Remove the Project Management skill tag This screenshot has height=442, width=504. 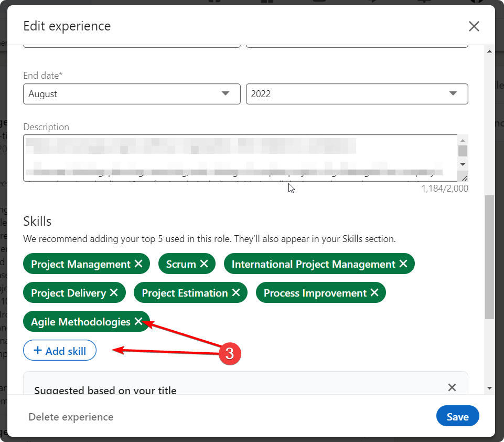tap(138, 264)
